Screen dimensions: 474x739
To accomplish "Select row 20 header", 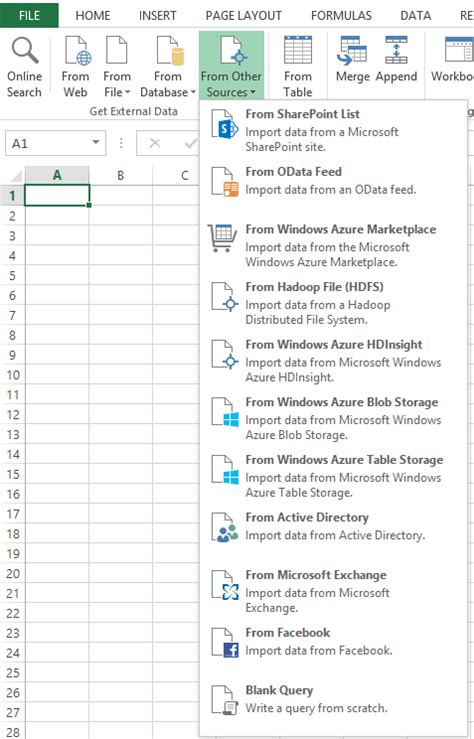I will click(12, 573).
